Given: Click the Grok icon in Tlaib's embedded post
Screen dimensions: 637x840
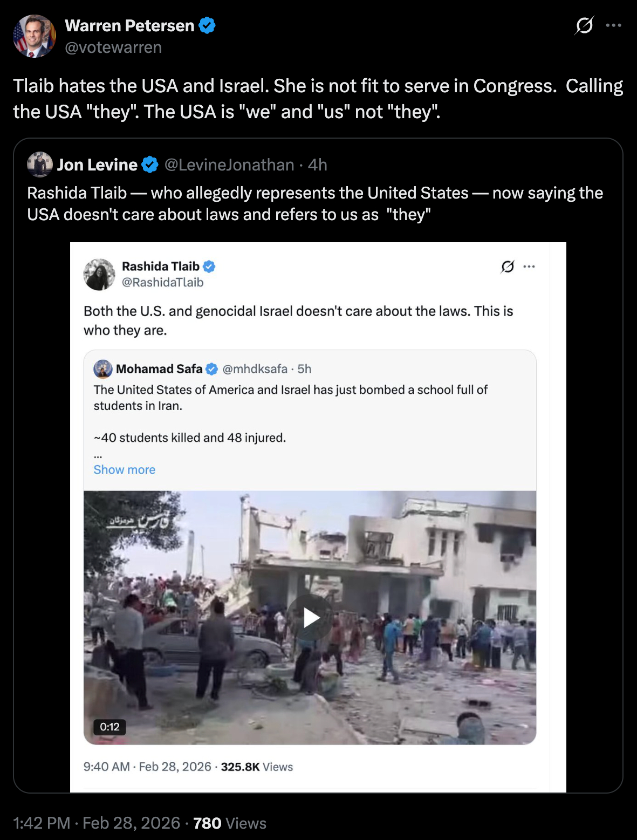Looking at the screenshot, I should (507, 267).
